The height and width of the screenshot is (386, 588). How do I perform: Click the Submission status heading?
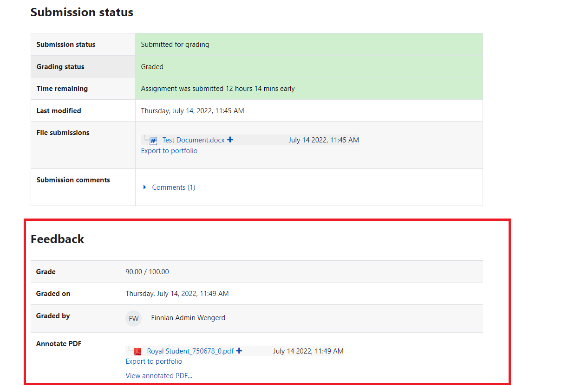tap(82, 13)
